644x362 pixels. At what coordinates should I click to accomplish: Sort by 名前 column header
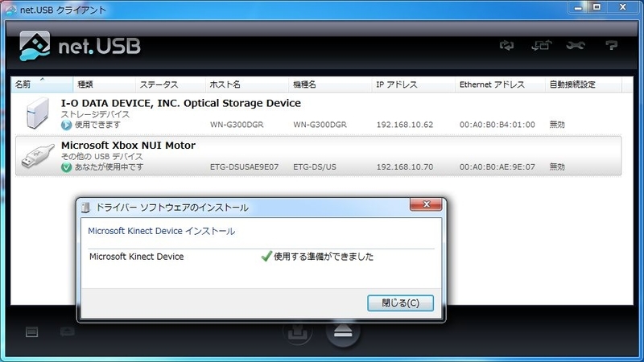(42, 84)
